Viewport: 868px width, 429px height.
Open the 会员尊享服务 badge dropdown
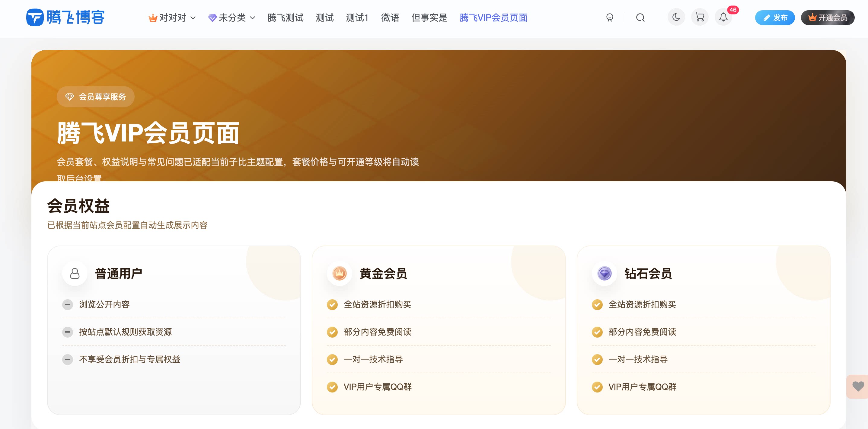click(x=96, y=96)
